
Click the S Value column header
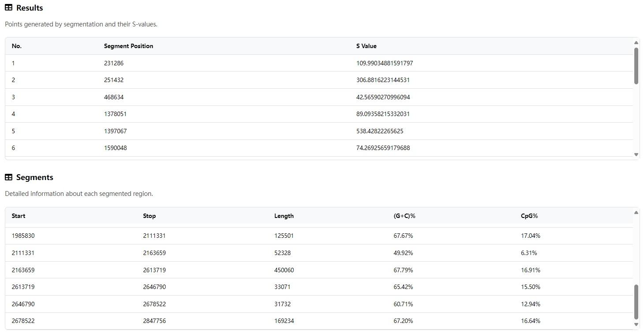coord(367,46)
